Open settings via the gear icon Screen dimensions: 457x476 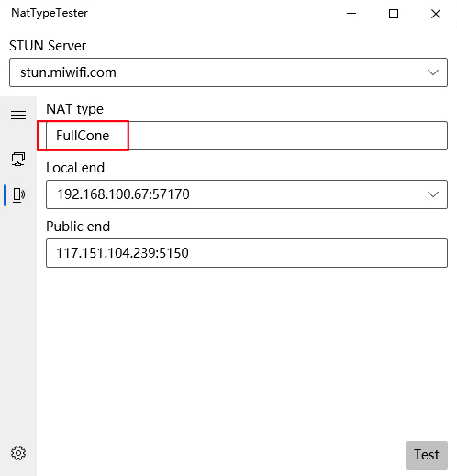[18, 453]
